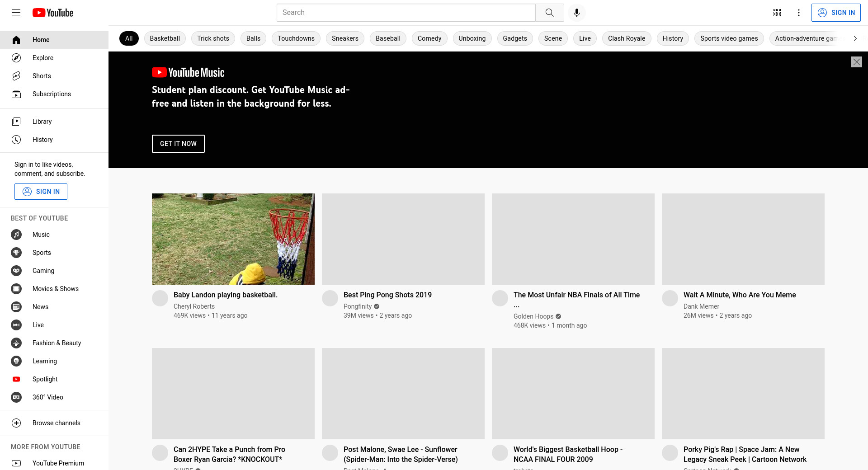Image resolution: width=868 pixels, height=470 pixels.
Task: Select the Touchdowns filter chip
Action: pyautogui.click(x=296, y=38)
